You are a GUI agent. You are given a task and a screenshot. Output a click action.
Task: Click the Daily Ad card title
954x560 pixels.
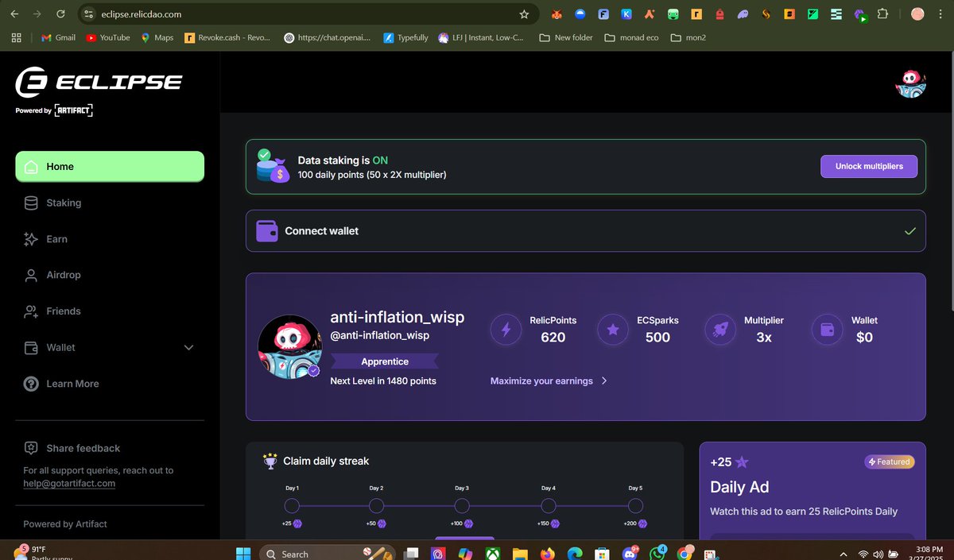pos(739,487)
